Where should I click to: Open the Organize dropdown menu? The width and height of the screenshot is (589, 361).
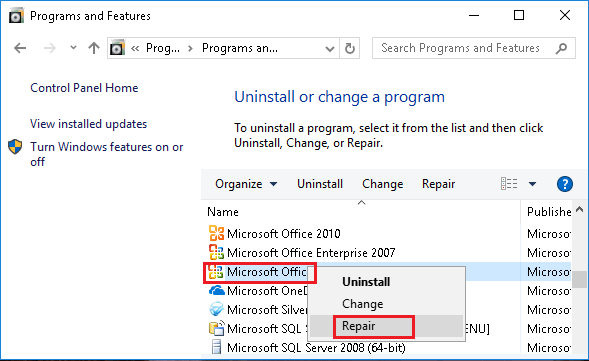coord(246,184)
